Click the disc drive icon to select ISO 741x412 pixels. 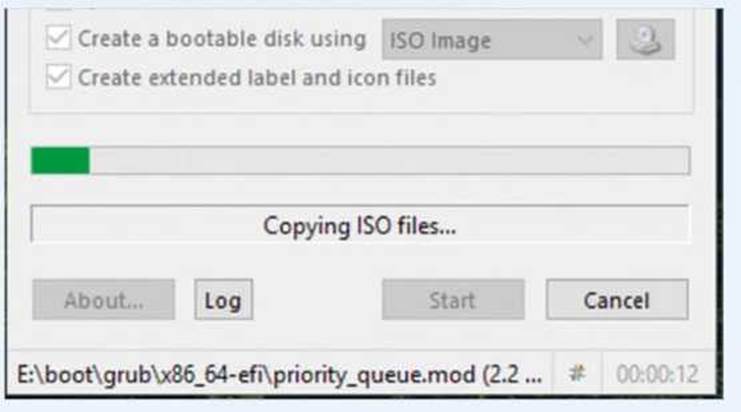[645, 39]
